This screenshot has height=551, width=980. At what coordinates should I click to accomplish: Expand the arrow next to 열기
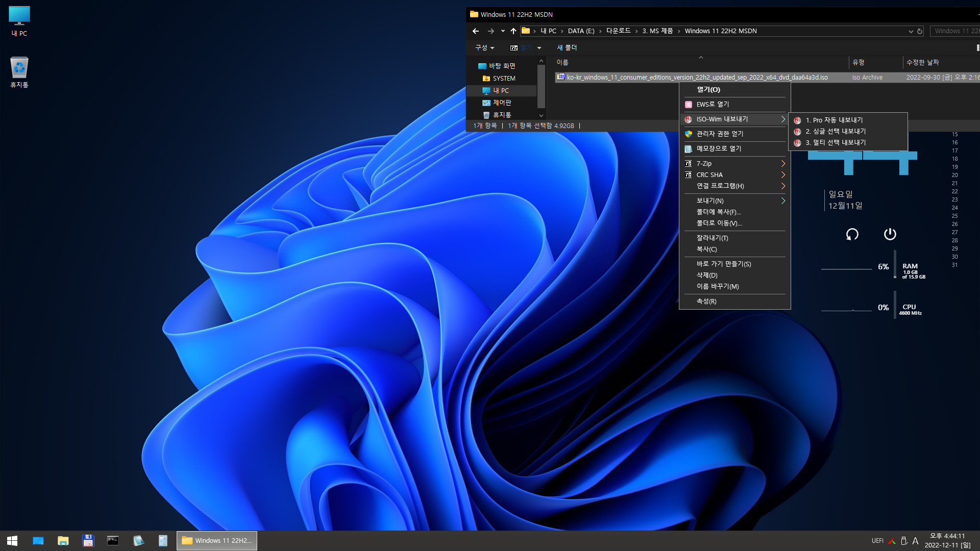point(540,48)
